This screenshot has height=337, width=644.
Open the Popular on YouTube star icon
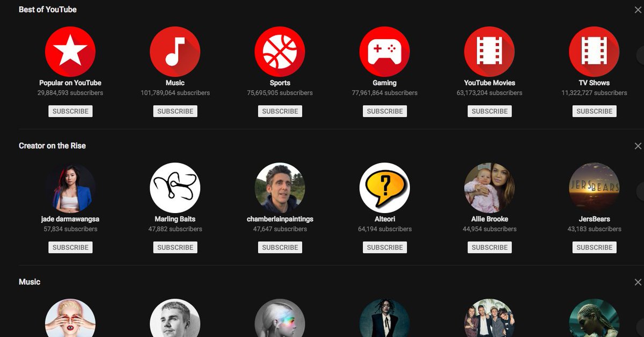click(x=70, y=52)
